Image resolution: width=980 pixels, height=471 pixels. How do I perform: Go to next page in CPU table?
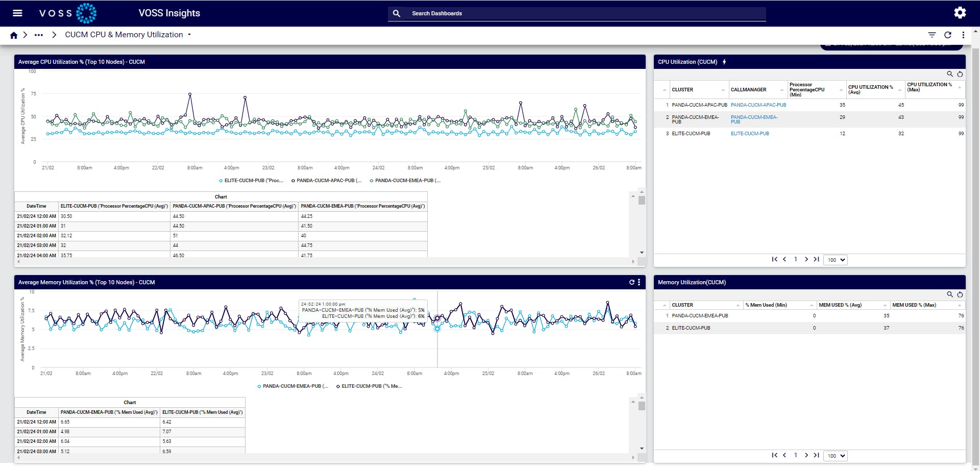806,259
